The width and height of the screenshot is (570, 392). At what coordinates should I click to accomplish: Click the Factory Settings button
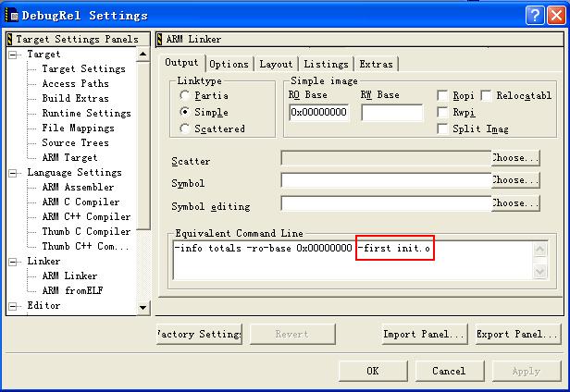click(199, 334)
